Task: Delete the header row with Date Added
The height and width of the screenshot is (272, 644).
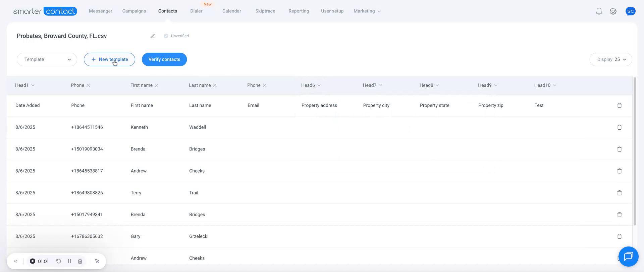Action: pyautogui.click(x=620, y=105)
